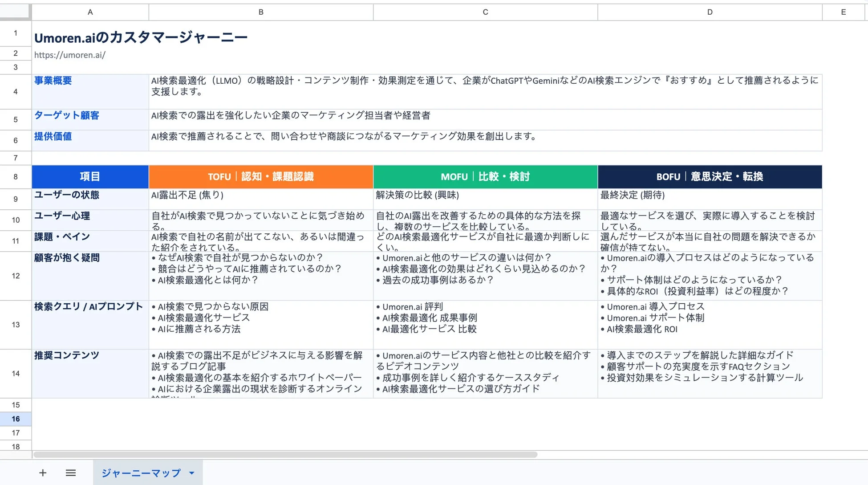Click the cell 解決策の比較 (興味)

485,199
